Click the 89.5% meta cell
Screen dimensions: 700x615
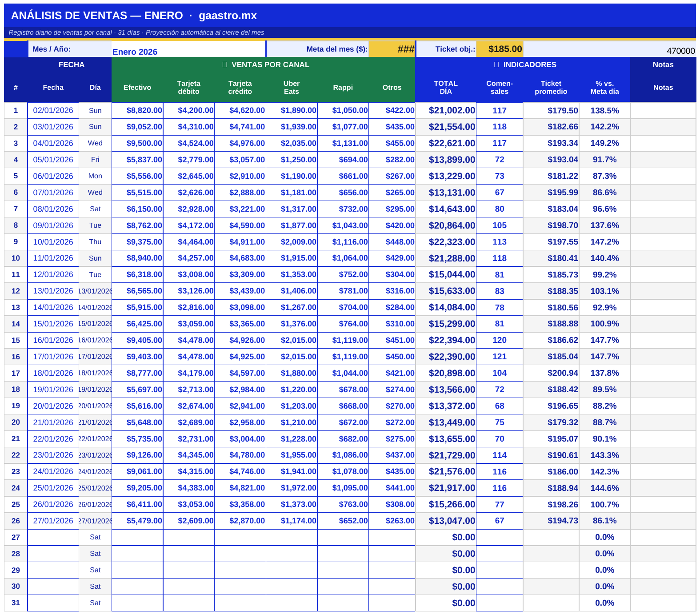(604, 390)
